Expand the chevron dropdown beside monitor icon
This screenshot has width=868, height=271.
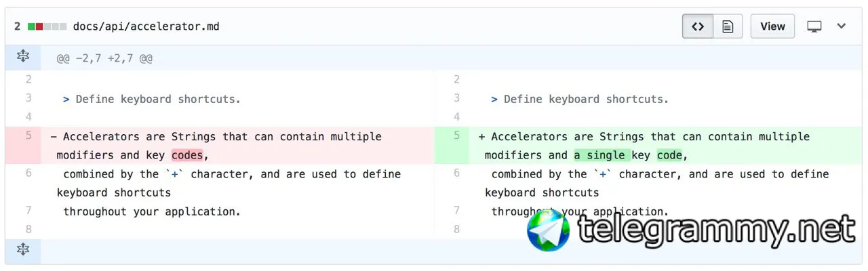tap(842, 26)
